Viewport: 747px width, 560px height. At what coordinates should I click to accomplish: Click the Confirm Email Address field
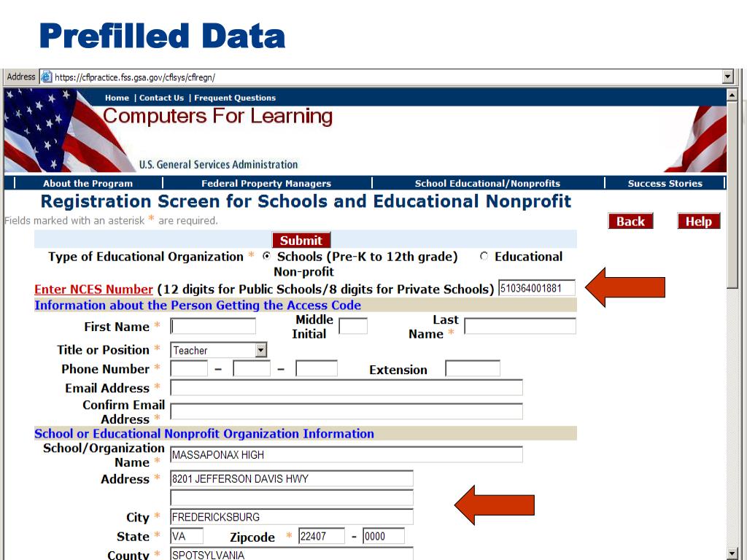click(347, 411)
